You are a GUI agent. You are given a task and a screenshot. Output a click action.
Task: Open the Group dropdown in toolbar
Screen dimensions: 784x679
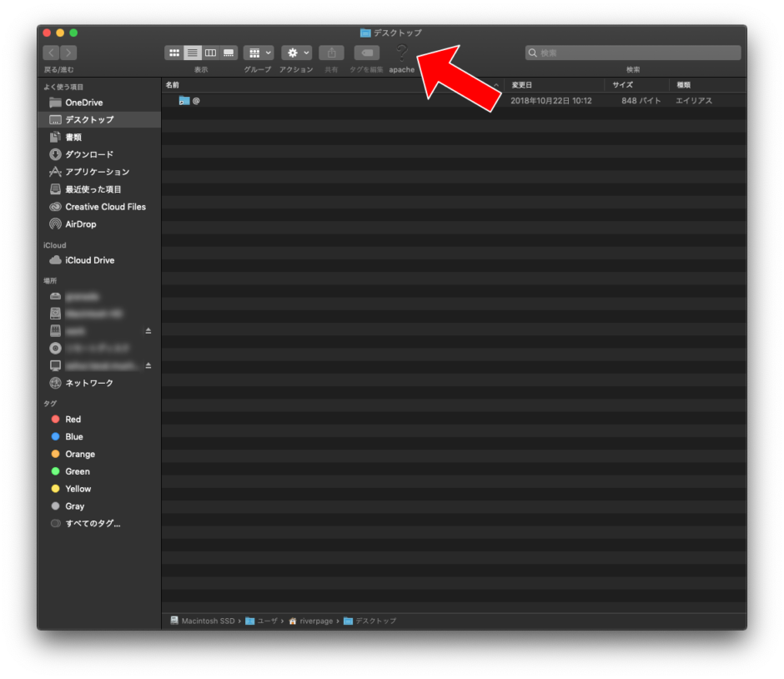258,53
